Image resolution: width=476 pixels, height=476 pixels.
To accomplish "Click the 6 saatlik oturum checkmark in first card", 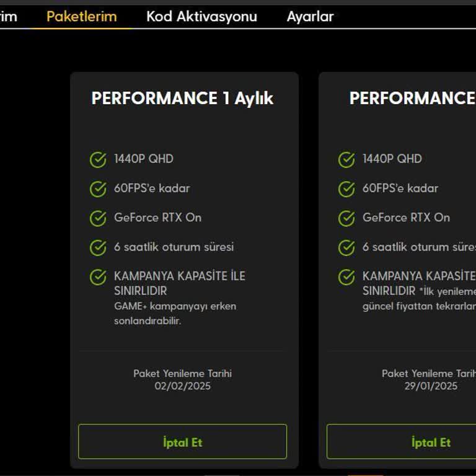I will tap(98, 248).
